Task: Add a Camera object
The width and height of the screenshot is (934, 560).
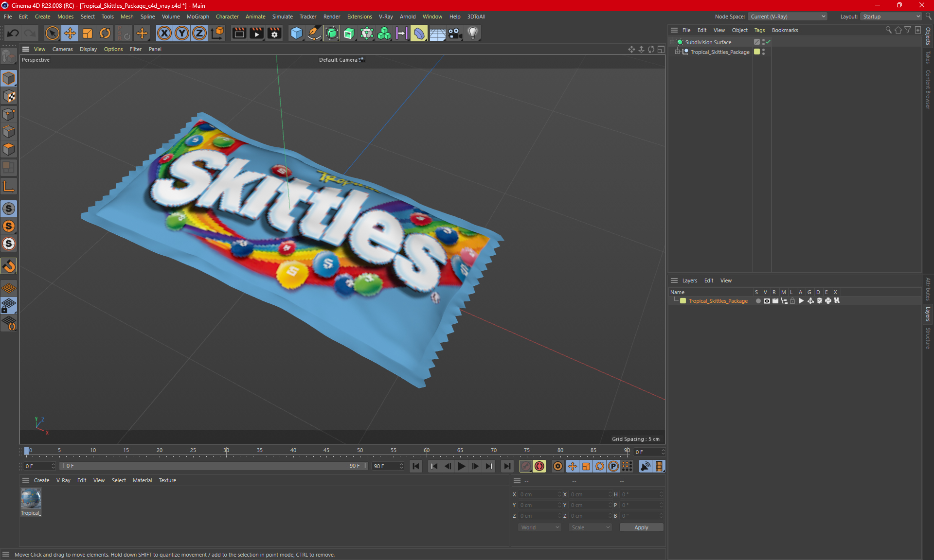Action: point(455,33)
